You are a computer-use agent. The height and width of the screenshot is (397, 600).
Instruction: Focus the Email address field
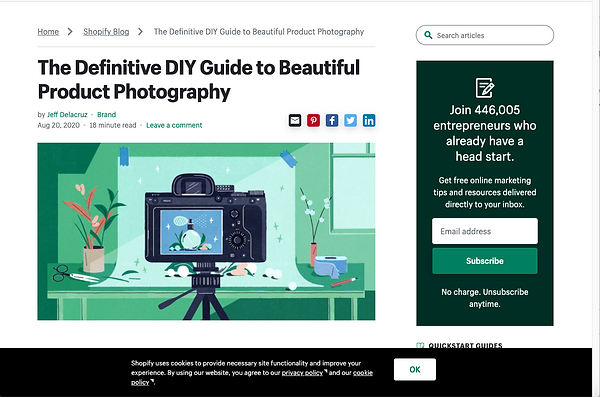(x=485, y=231)
